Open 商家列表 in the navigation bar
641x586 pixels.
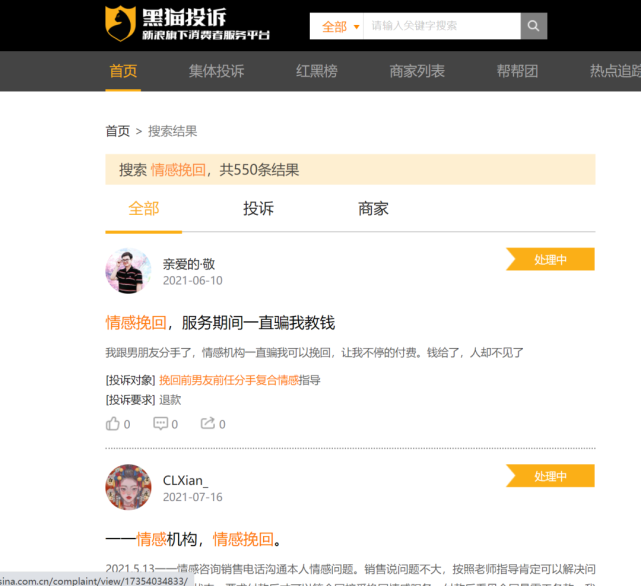pos(417,71)
